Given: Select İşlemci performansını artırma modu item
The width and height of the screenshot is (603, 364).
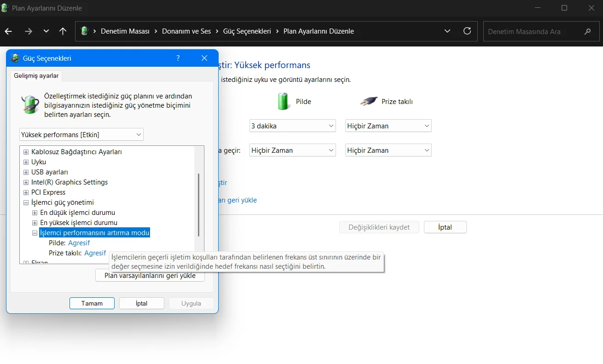Looking at the screenshot, I should [x=95, y=233].
